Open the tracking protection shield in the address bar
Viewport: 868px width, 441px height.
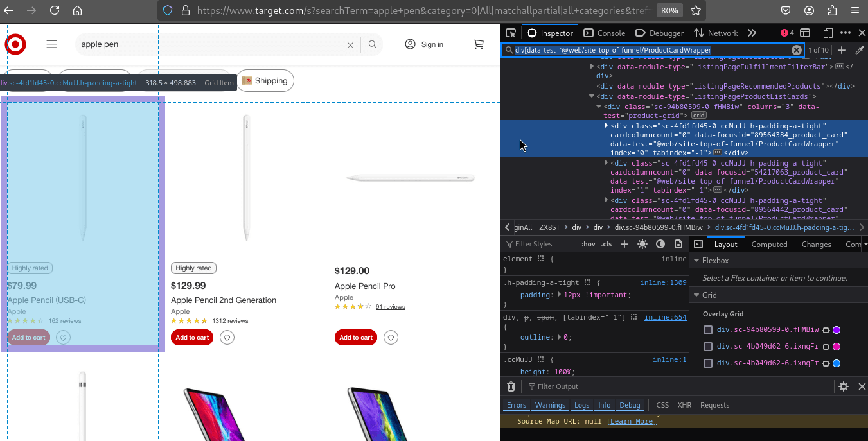pyautogui.click(x=168, y=10)
